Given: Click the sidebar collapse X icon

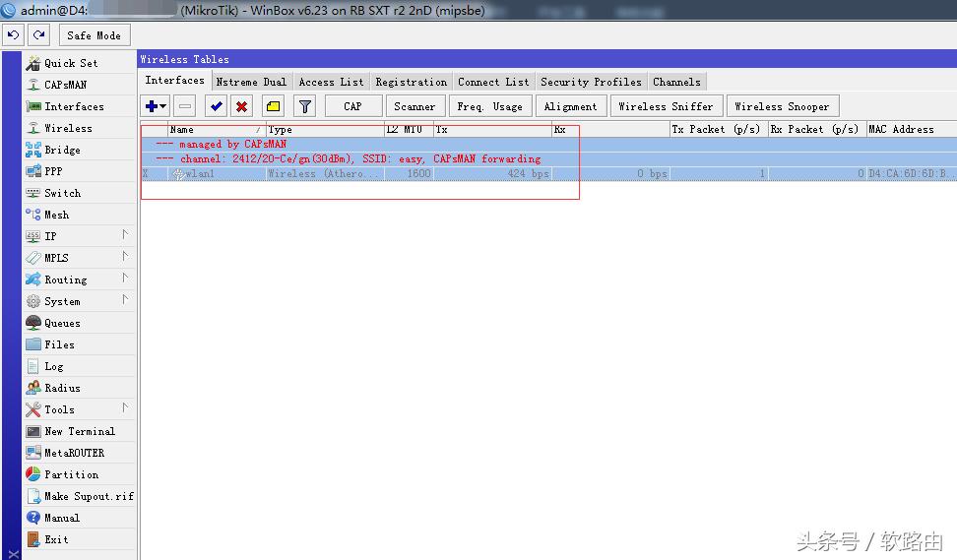Looking at the screenshot, I should click(13, 554).
